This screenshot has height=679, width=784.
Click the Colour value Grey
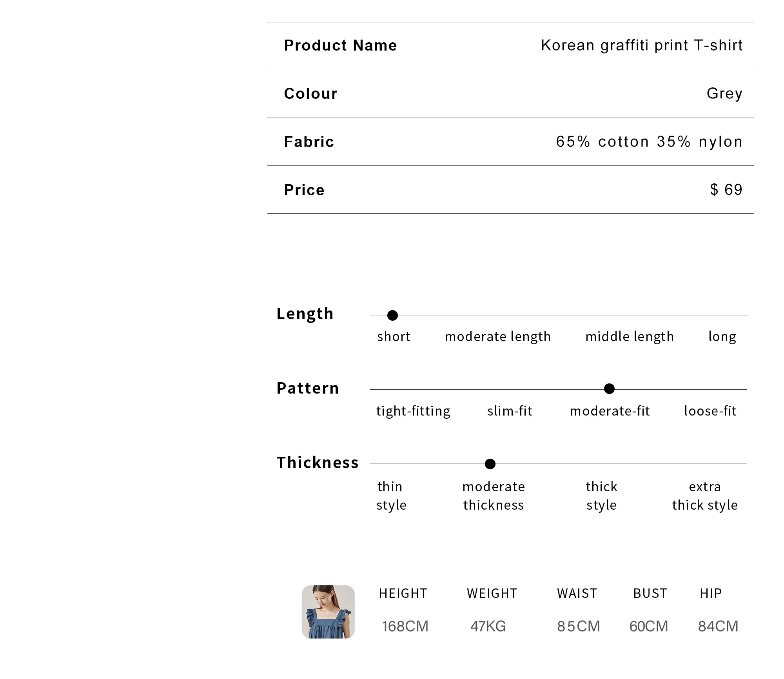[x=724, y=94]
